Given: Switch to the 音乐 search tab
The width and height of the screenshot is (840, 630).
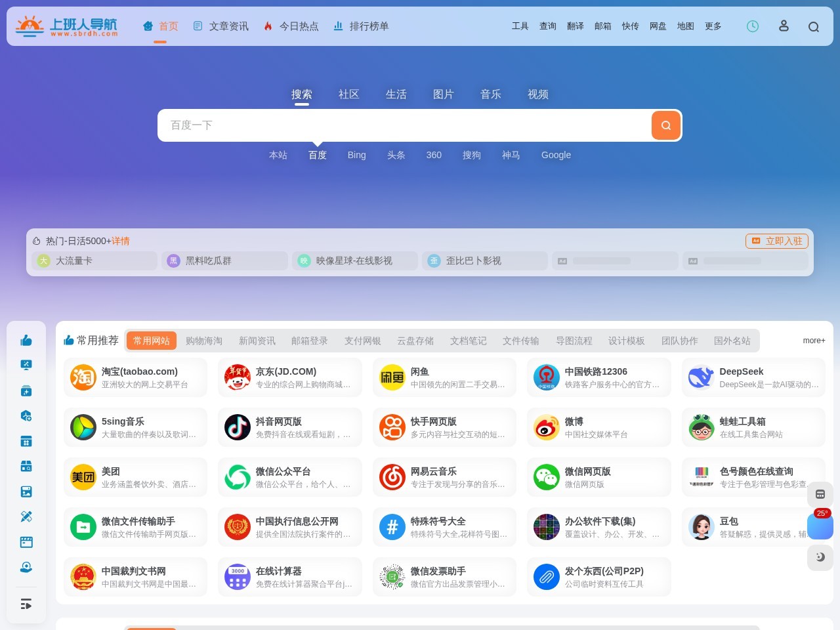Looking at the screenshot, I should 491,94.
